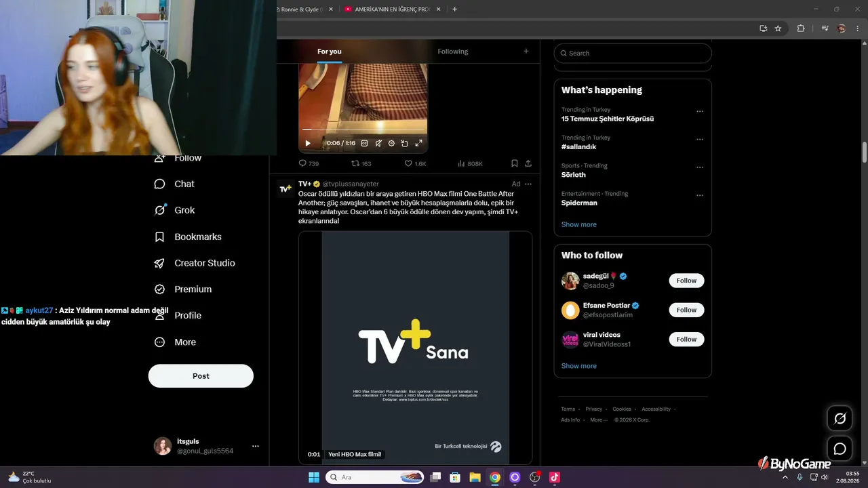868x488 pixels.
Task: Open video settings gear on top post
Action: point(391,143)
